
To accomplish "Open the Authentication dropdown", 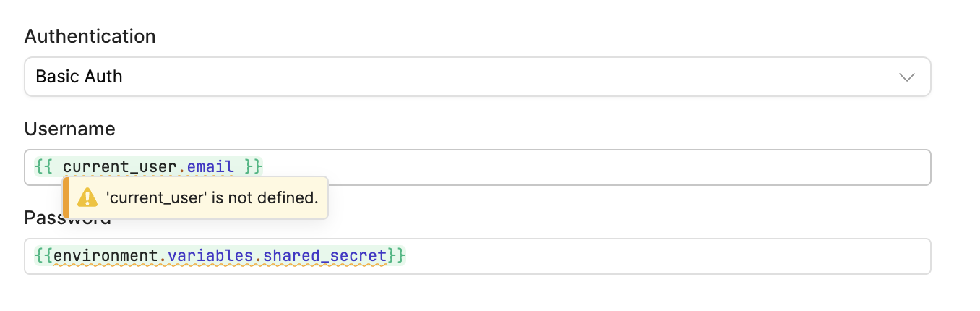I will [477, 77].
